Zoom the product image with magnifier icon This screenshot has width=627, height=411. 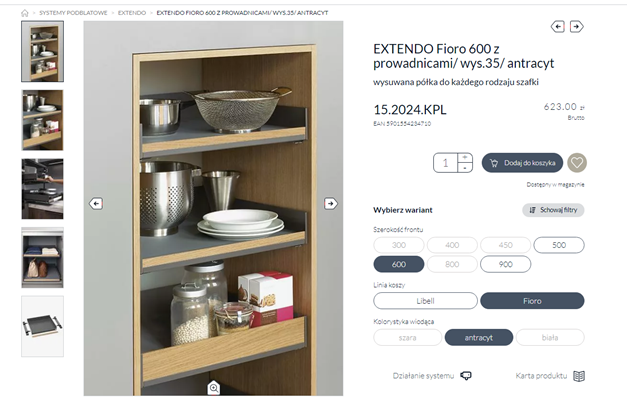(x=214, y=387)
